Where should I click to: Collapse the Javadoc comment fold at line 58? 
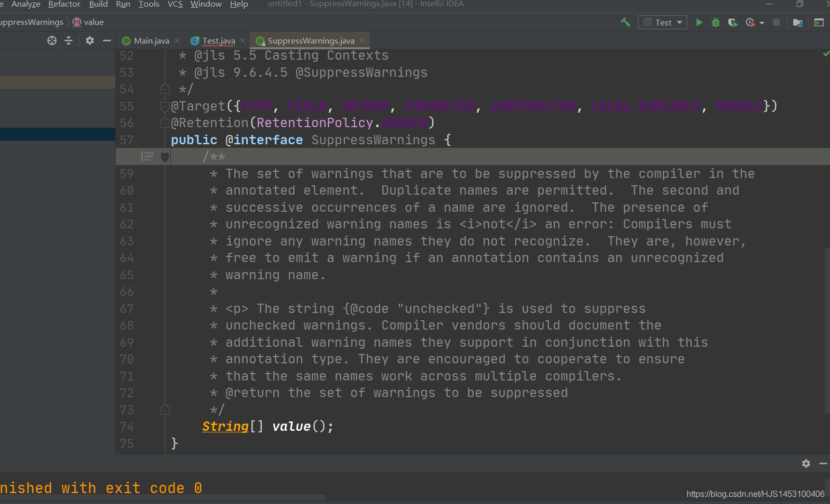(x=165, y=157)
